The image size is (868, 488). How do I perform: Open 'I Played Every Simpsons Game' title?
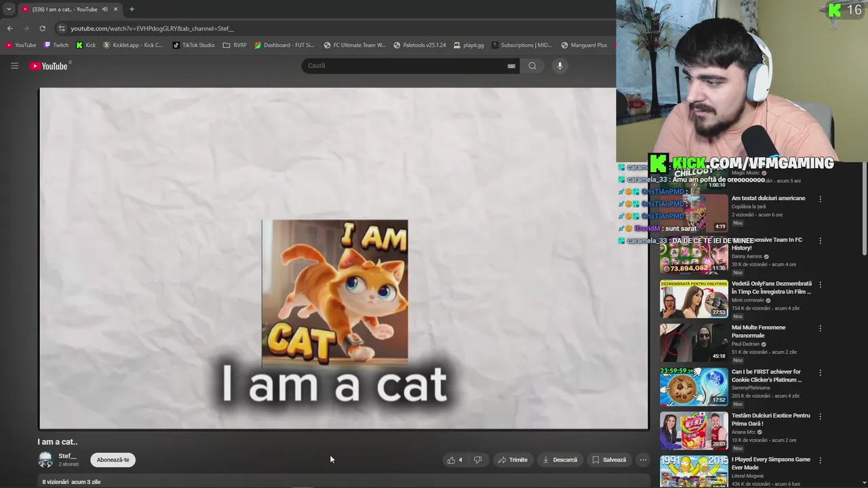771,464
